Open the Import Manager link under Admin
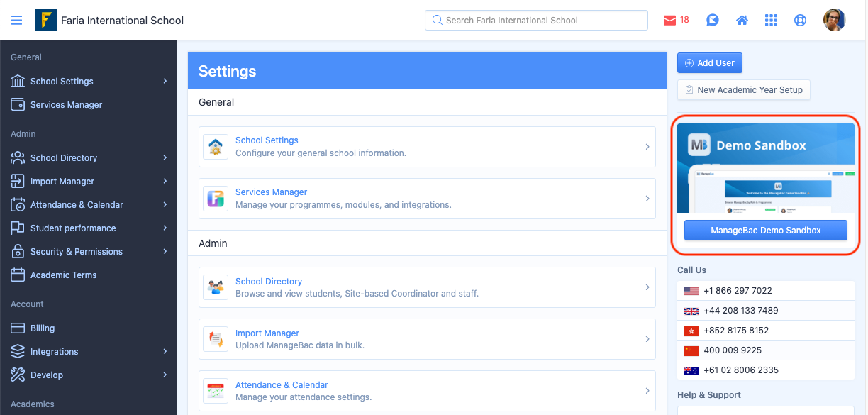868x415 pixels. pyautogui.click(x=267, y=333)
